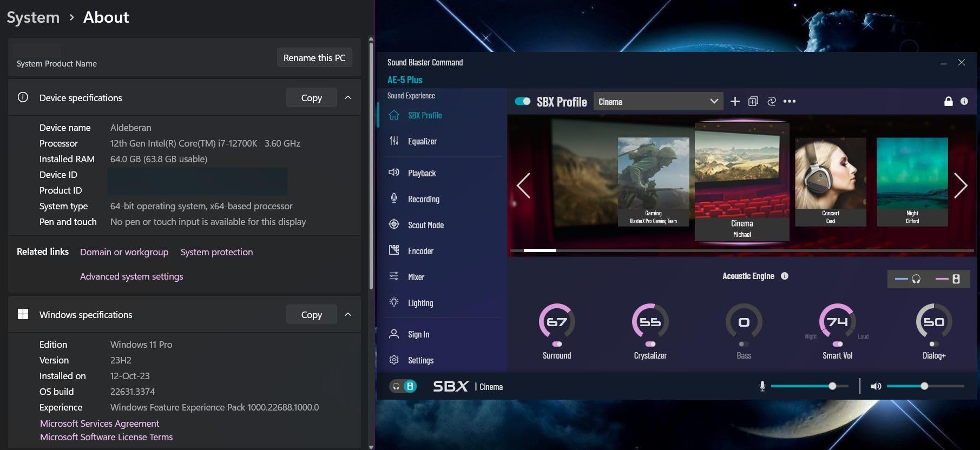Open the Microsoft Services Agreement link
This screenshot has width=980, height=450.
click(100, 423)
